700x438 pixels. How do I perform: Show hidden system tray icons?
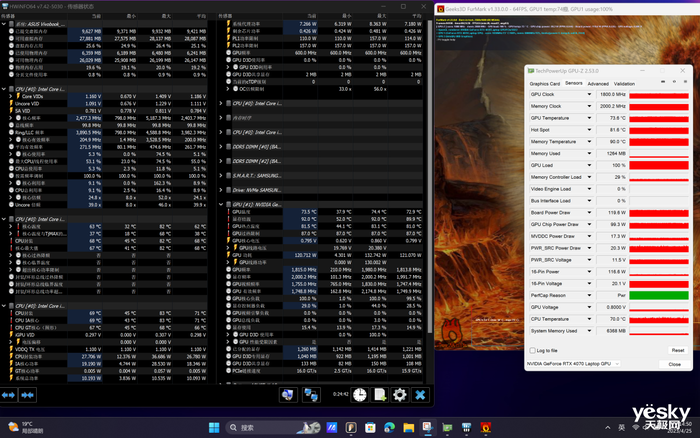[608, 428]
